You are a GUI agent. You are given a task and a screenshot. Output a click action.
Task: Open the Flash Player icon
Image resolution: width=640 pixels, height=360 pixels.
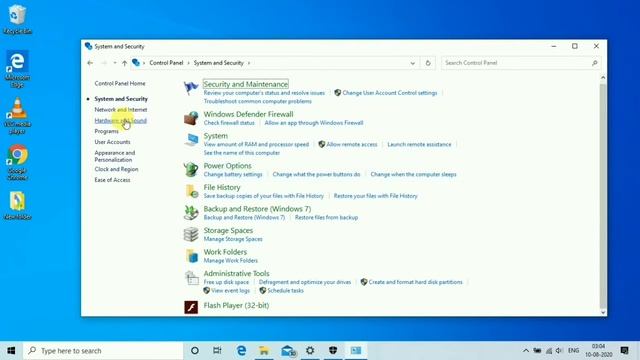[191, 307]
